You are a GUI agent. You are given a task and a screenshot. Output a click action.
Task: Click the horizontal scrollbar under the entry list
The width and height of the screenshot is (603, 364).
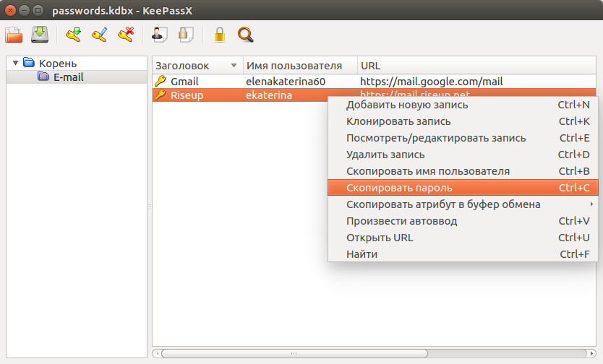coord(294,354)
